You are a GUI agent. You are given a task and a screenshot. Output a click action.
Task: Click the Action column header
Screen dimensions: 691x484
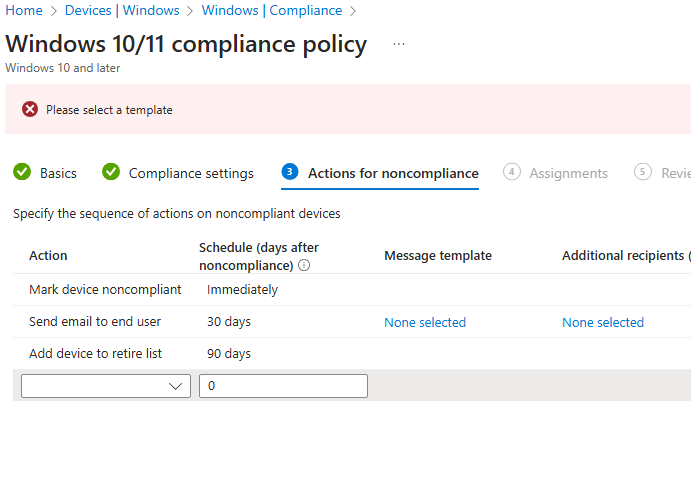pos(48,256)
